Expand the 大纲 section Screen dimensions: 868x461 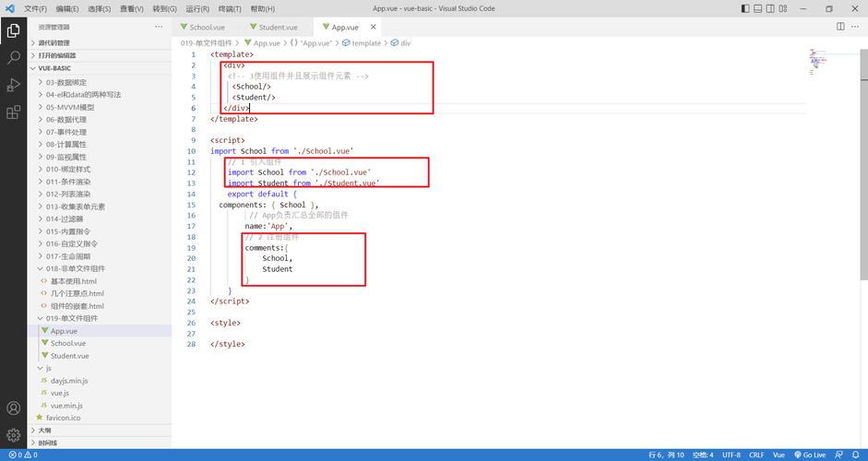pos(100,430)
